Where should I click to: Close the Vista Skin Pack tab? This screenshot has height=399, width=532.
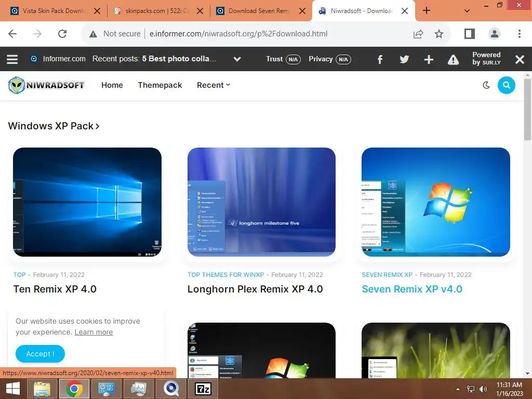click(97, 11)
